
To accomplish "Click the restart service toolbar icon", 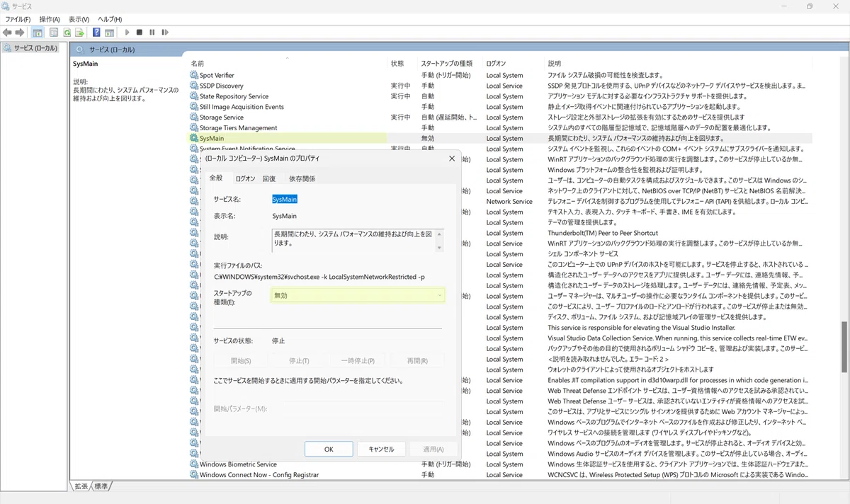I will pos(164,33).
